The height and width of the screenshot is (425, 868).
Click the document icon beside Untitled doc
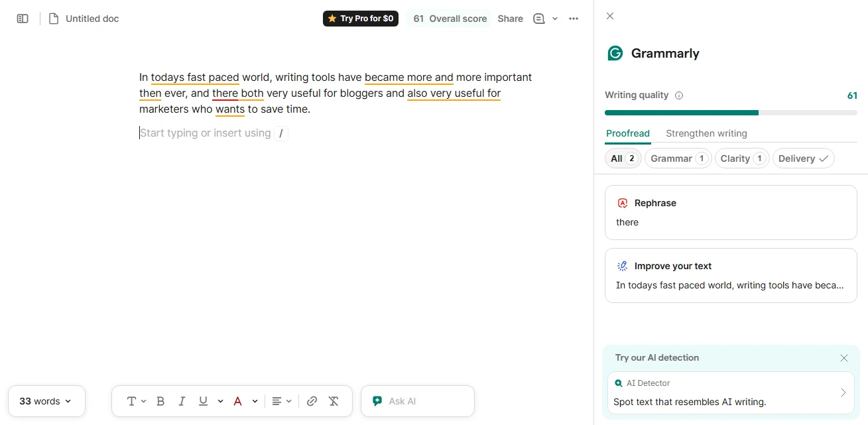(x=54, y=19)
